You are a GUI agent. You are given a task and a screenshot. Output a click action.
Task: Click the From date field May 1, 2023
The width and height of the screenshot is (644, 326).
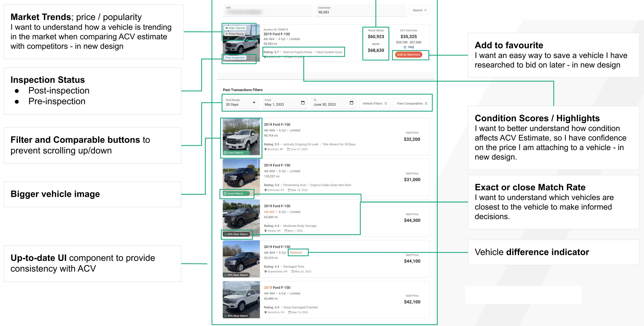tap(284, 103)
